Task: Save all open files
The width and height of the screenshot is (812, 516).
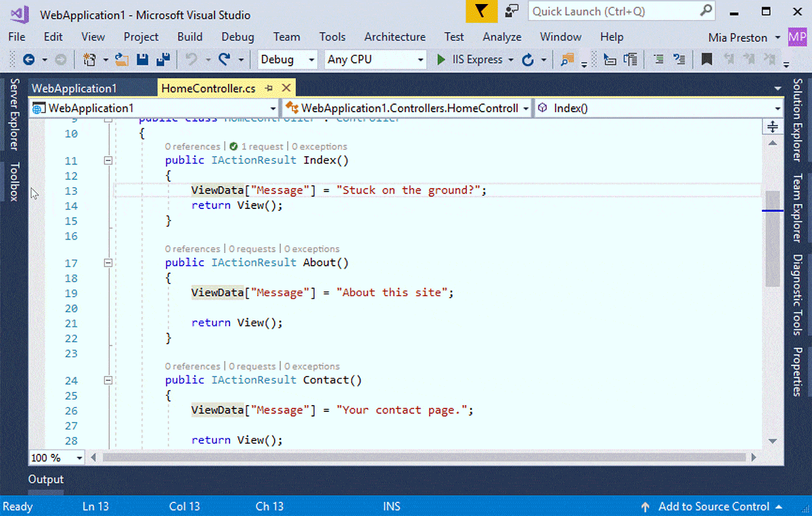Action: click(x=162, y=60)
